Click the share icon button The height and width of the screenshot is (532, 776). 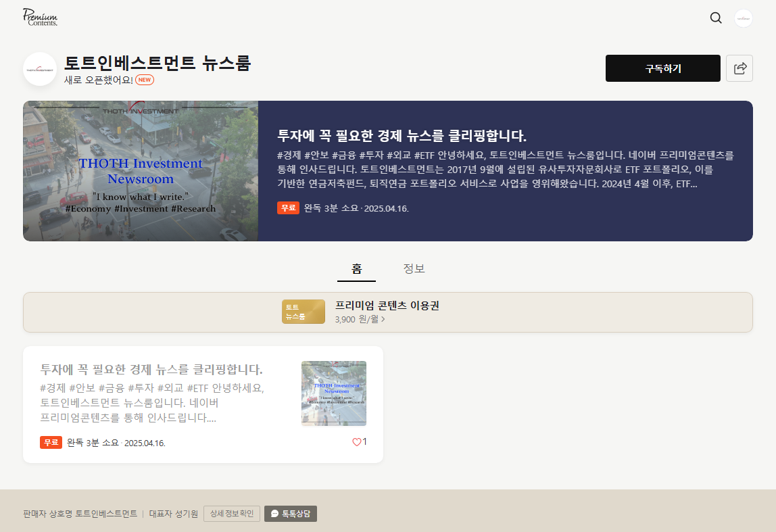click(739, 68)
